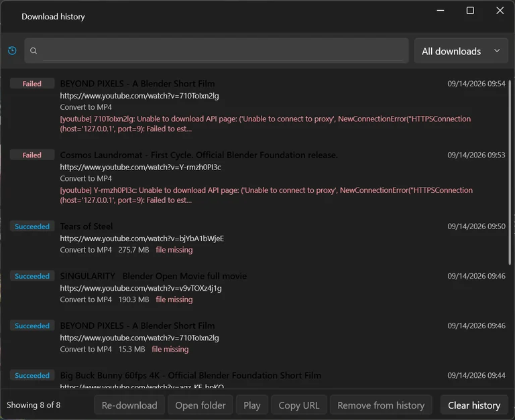Click the history refresh icon
515x420 pixels.
[12, 50]
